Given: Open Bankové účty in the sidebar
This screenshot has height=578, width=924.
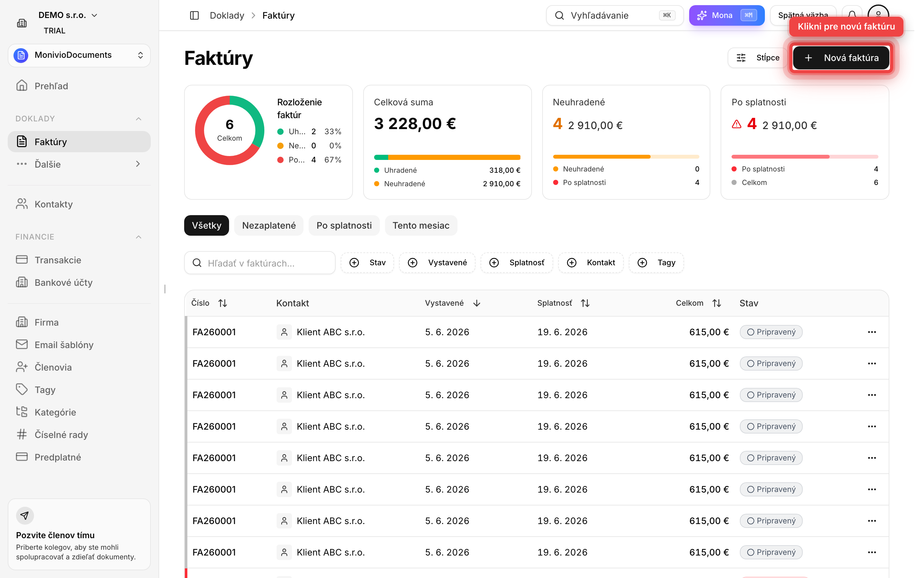Looking at the screenshot, I should coord(79,283).
